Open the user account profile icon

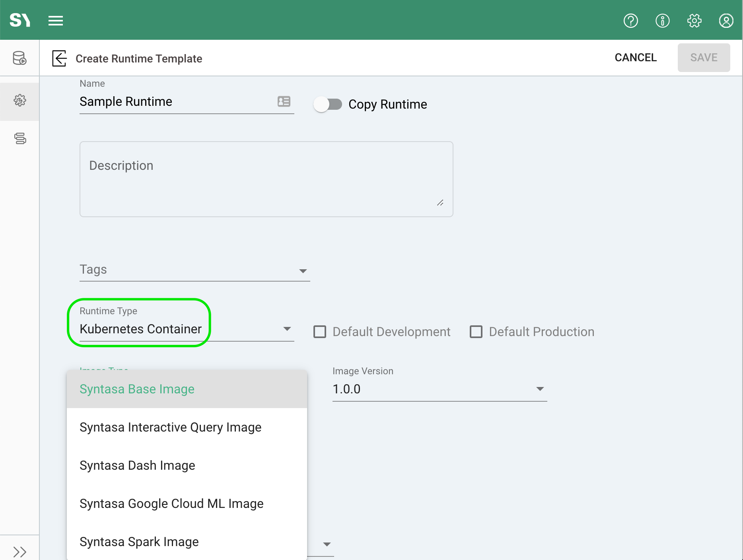click(x=726, y=20)
